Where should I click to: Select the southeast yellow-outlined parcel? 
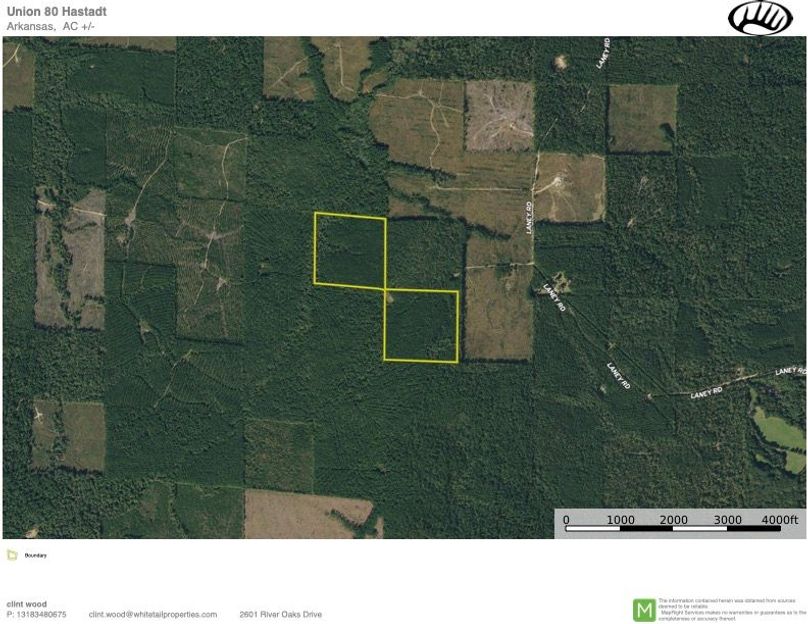(x=421, y=325)
